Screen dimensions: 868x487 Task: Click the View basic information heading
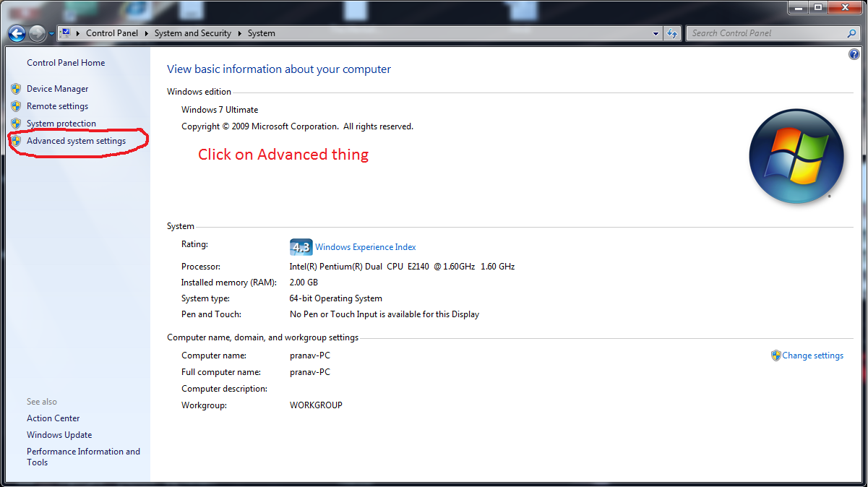(x=279, y=69)
